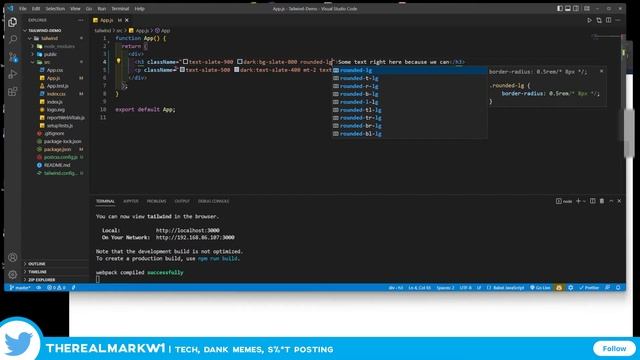Select the rounded-bl-lg suggestion

[409, 134]
